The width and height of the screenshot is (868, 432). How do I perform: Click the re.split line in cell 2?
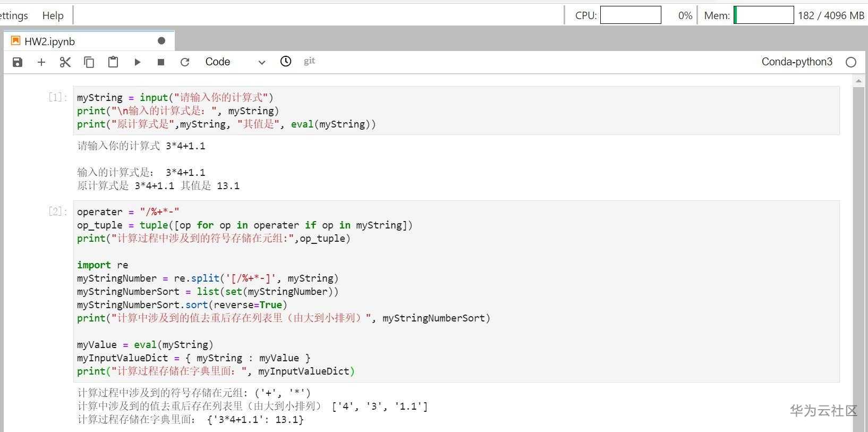(208, 278)
